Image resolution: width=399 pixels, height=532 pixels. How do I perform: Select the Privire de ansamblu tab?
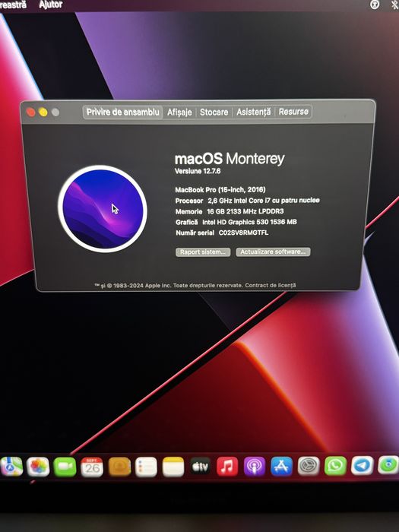[123, 112]
